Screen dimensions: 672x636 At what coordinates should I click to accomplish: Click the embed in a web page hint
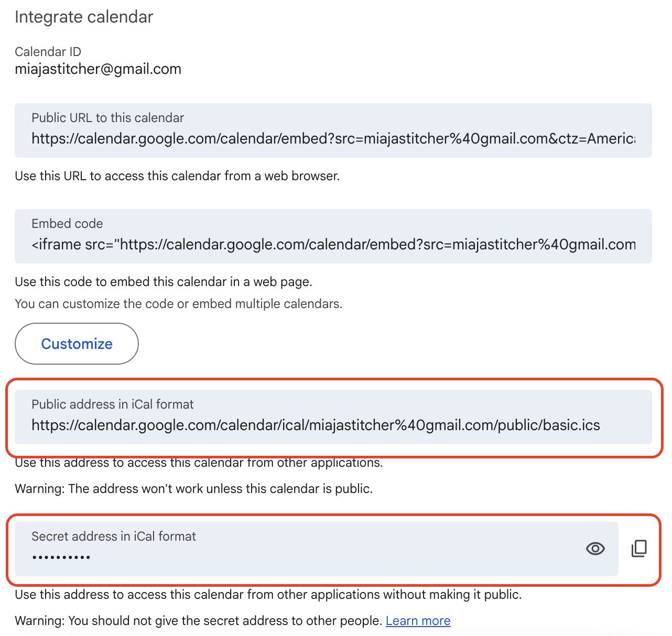(164, 282)
